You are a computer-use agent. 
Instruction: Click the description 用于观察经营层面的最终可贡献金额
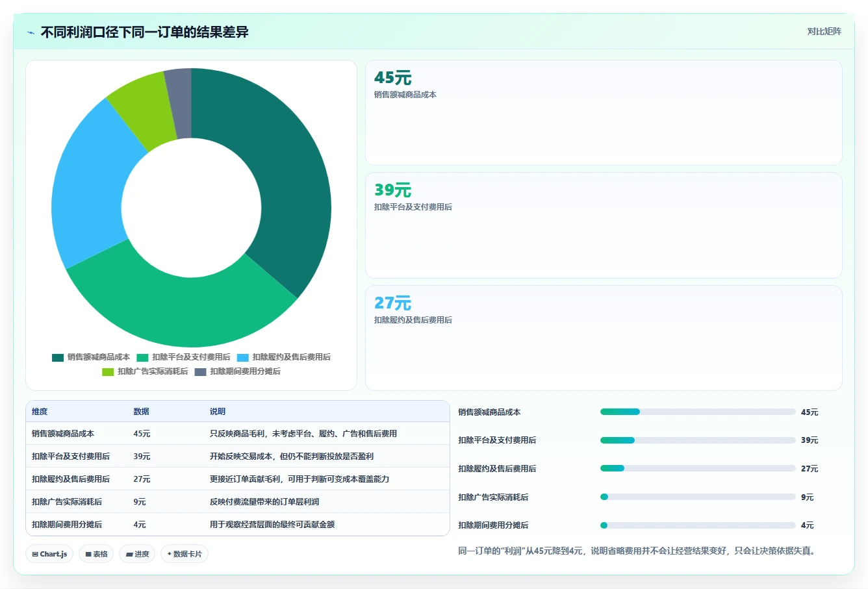tap(272, 525)
